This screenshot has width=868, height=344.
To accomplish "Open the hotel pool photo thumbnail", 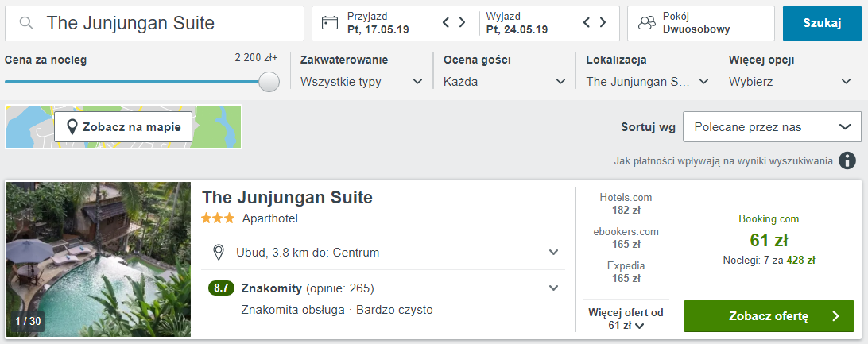I will tap(99, 259).
